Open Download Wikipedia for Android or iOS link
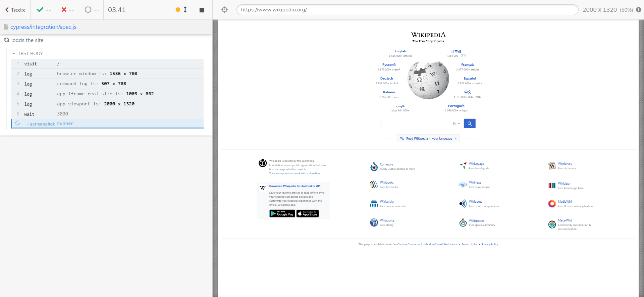 294,186
